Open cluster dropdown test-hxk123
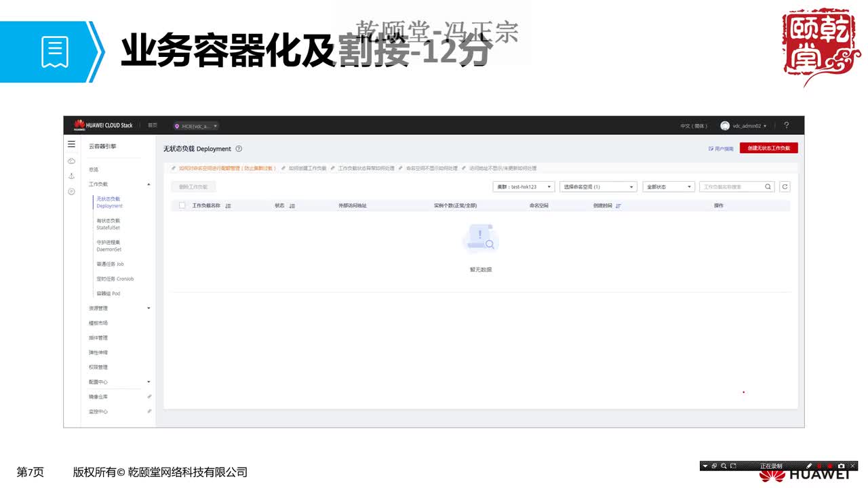The width and height of the screenshot is (868, 488). tap(524, 186)
